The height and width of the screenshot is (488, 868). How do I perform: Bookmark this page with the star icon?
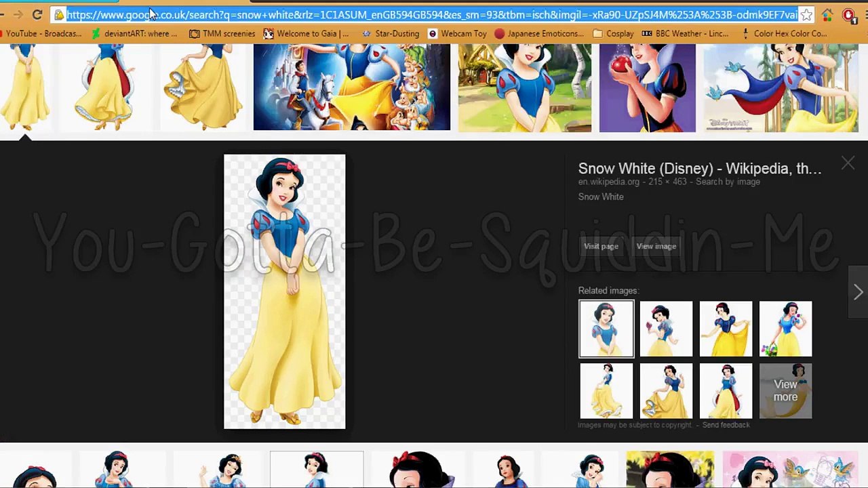pos(806,14)
